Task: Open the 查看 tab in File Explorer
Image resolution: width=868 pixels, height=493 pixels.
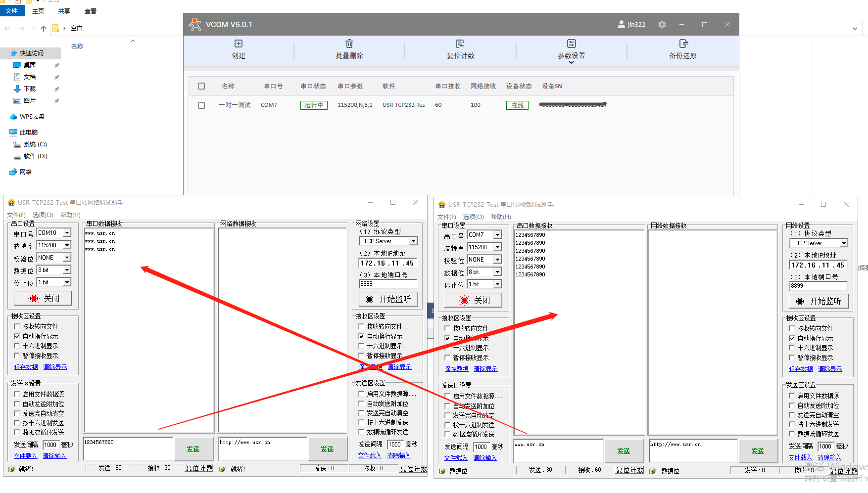Action: click(x=90, y=11)
